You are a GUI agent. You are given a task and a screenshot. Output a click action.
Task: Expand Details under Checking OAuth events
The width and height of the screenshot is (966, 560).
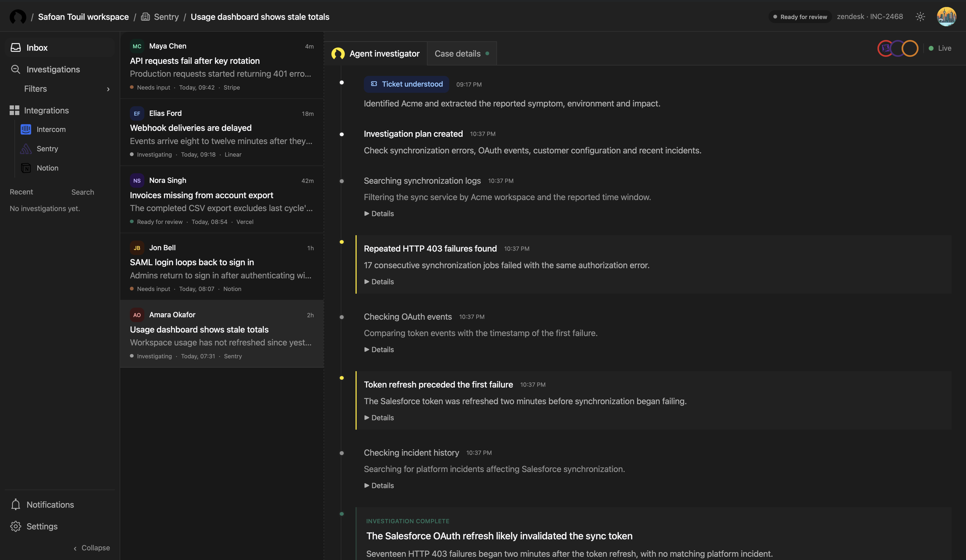[x=379, y=349]
